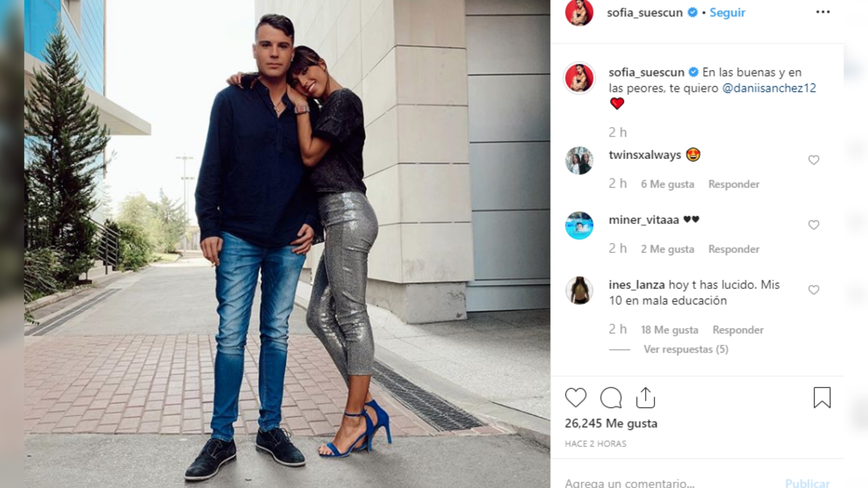Open miner_vitaaa avatar
The height and width of the screenshot is (488, 868).
coord(579,225)
